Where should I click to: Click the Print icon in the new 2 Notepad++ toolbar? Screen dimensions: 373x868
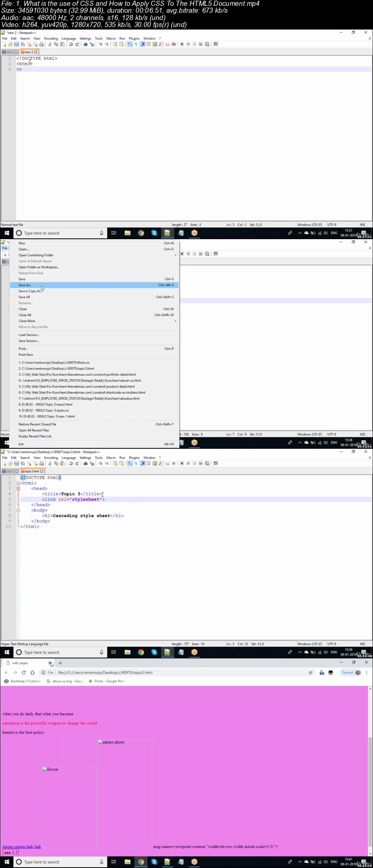point(42,44)
